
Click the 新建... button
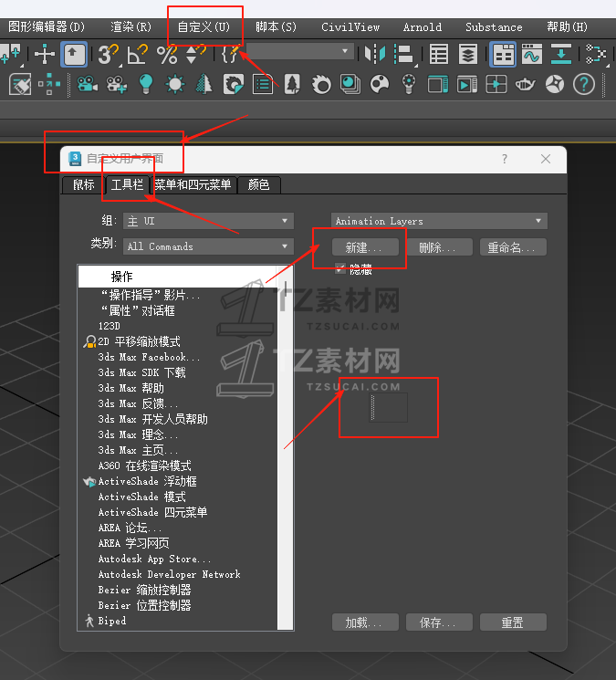point(365,247)
